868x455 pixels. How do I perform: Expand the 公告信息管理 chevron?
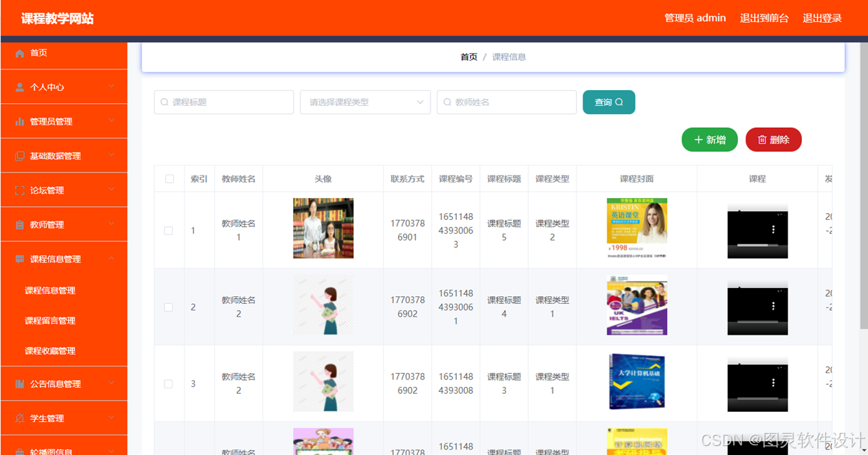pos(112,384)
